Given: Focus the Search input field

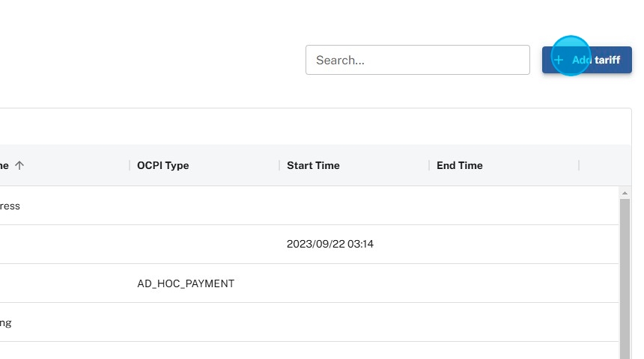Looking at the screenshot, I should [x=417, y=60].
